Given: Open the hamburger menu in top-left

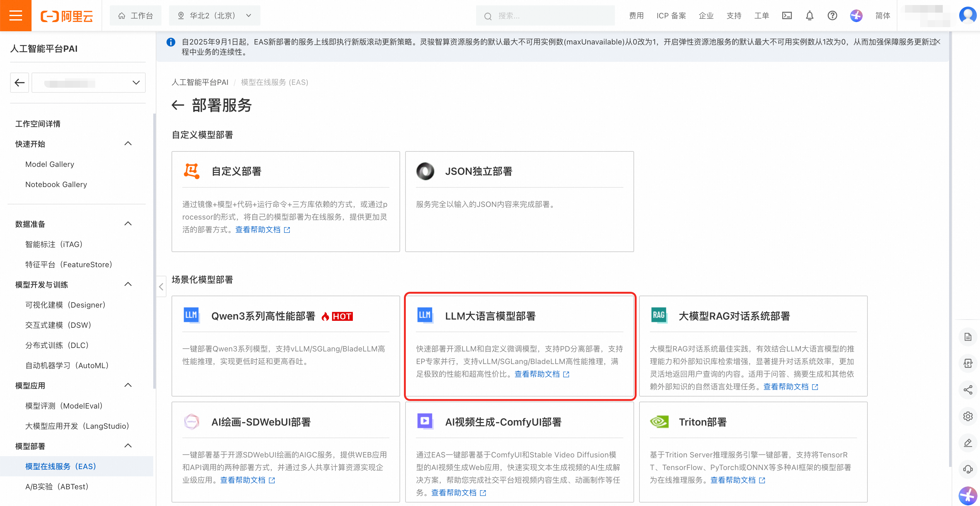Looking at the screenshot, I should tap(15, 15).
